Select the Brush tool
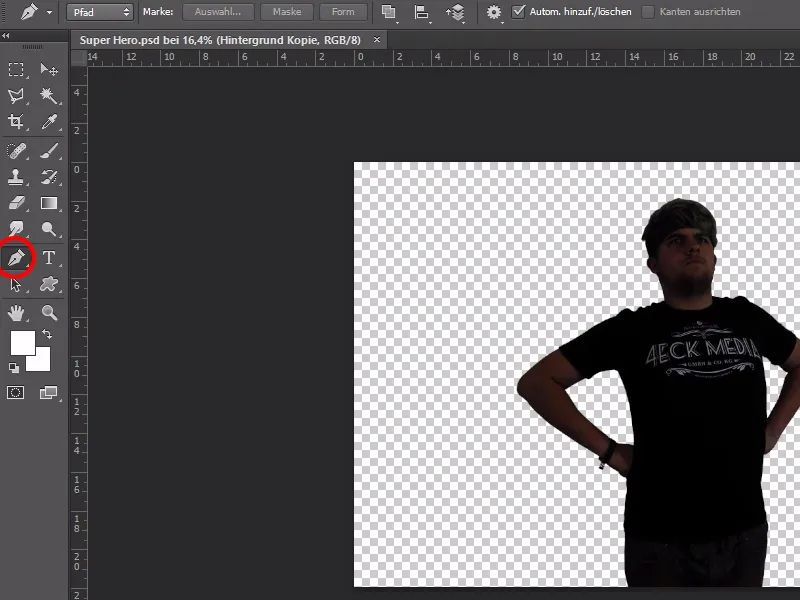The image size is (800, 600). coord(48,151)
